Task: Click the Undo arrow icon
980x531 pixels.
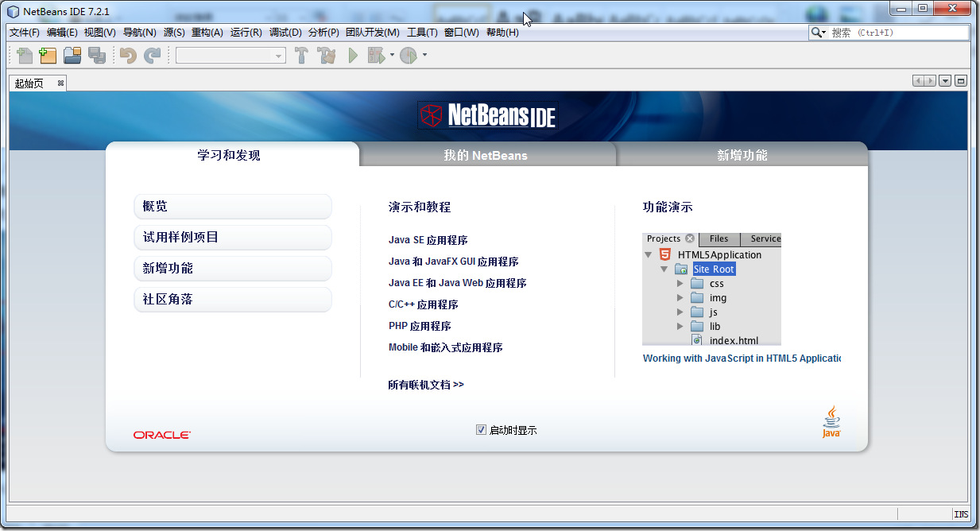Action: click(x=128, y=56)
